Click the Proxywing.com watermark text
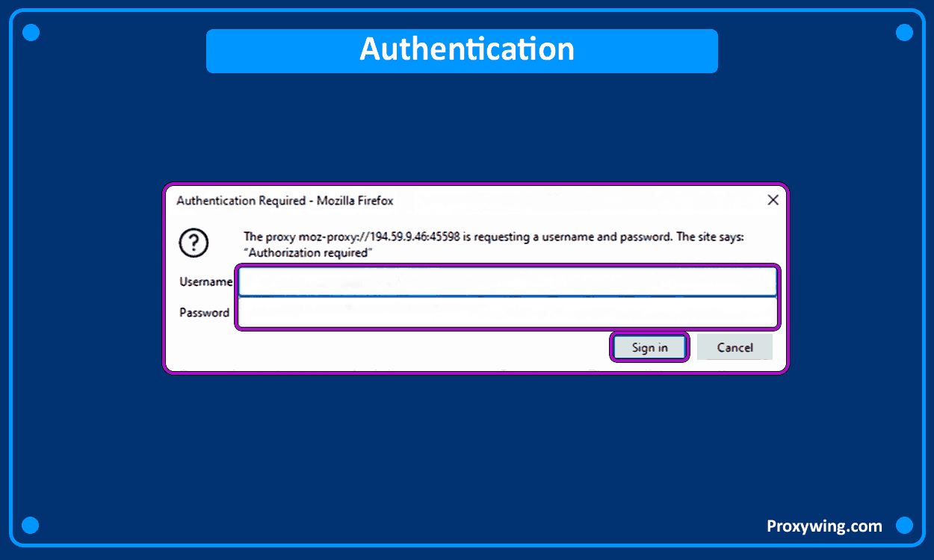Image resolution: width=934 pixels, height=560 pixels. pyautogui.click(x=824, y=526)
